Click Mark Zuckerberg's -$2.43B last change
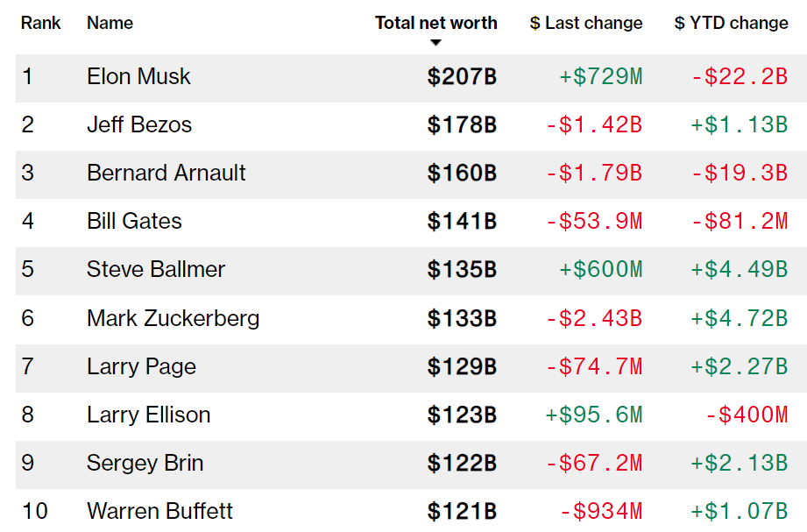 [594, 318]
